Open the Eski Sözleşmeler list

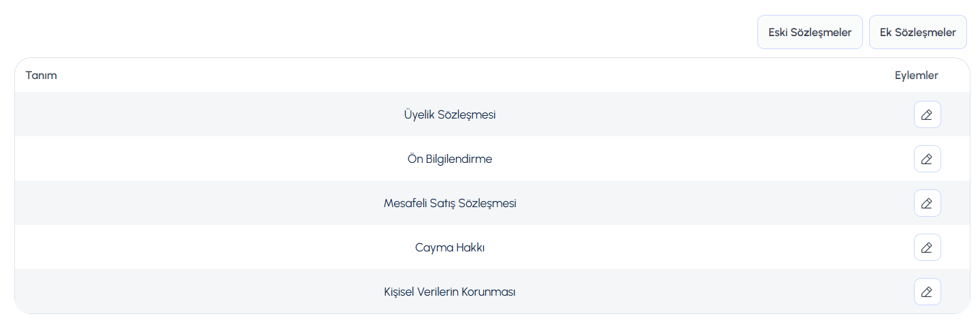(810, 32)
